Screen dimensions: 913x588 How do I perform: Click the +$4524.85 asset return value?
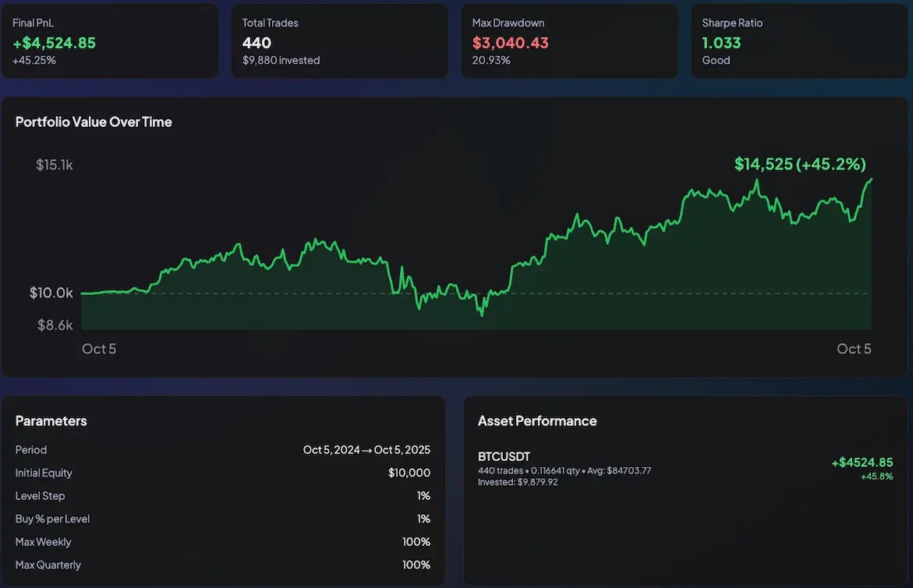click(x=862, y=462)
